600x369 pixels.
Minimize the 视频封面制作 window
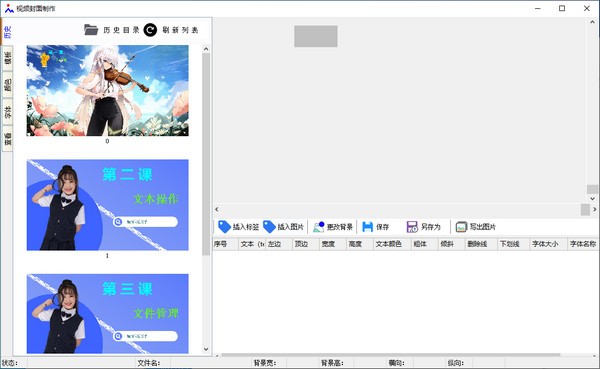538,8
